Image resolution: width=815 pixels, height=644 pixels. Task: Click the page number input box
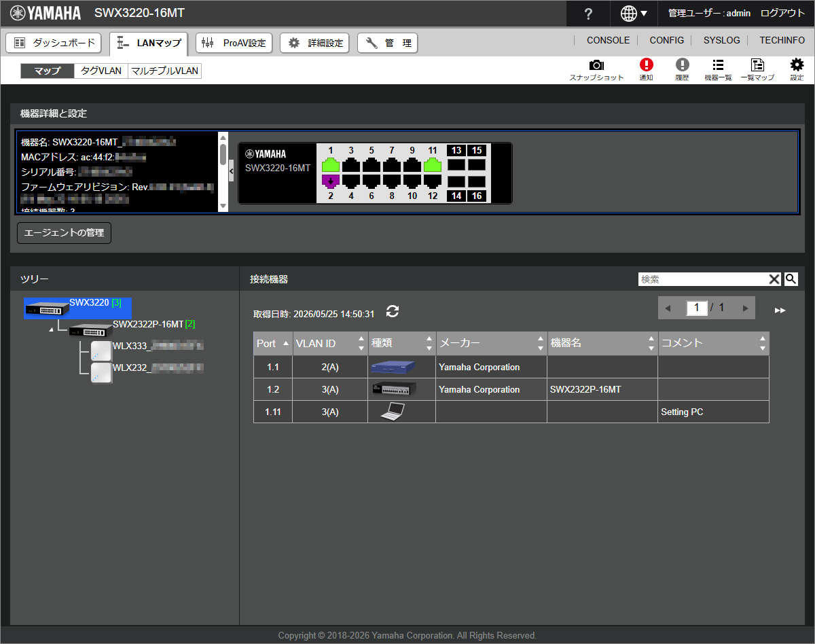[696, 308]
